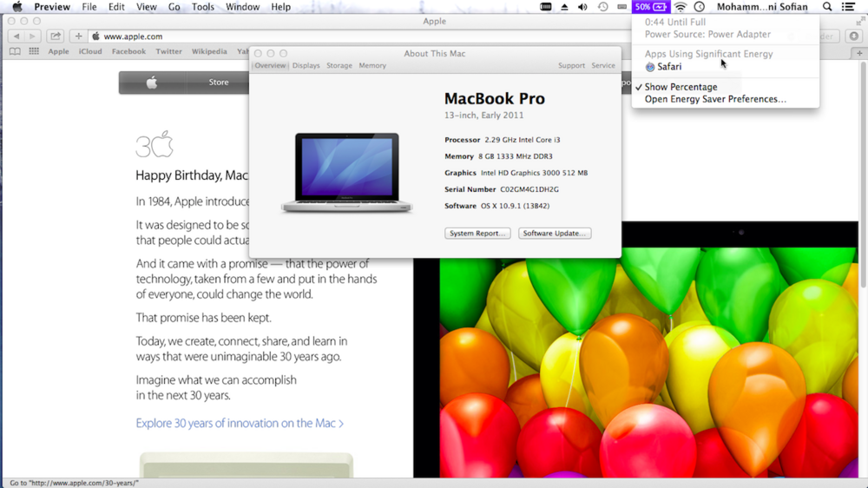The image size is (868, 488).
Task: Open Top Sites grid icon
Action: click(x=34, y=51)
